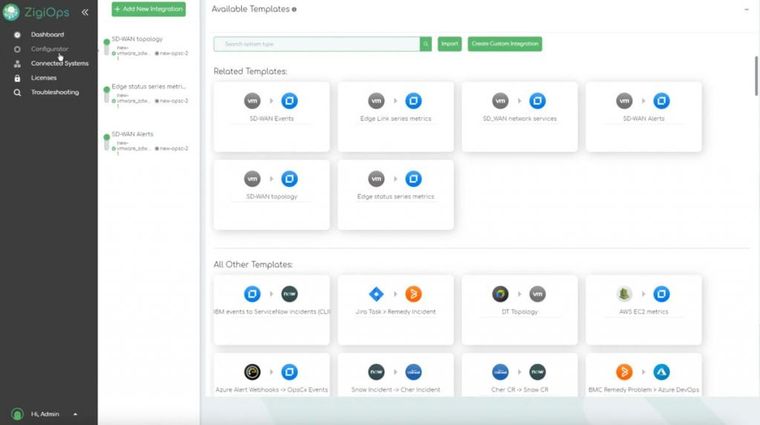Open SD_WAN network services template title
This screenshot has height=425, width=760.
pyautogui.click(x=520, y=119)
